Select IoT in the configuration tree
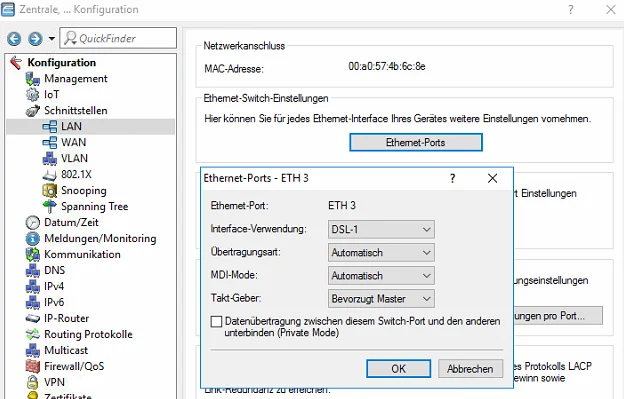 [x=52, y=95]
